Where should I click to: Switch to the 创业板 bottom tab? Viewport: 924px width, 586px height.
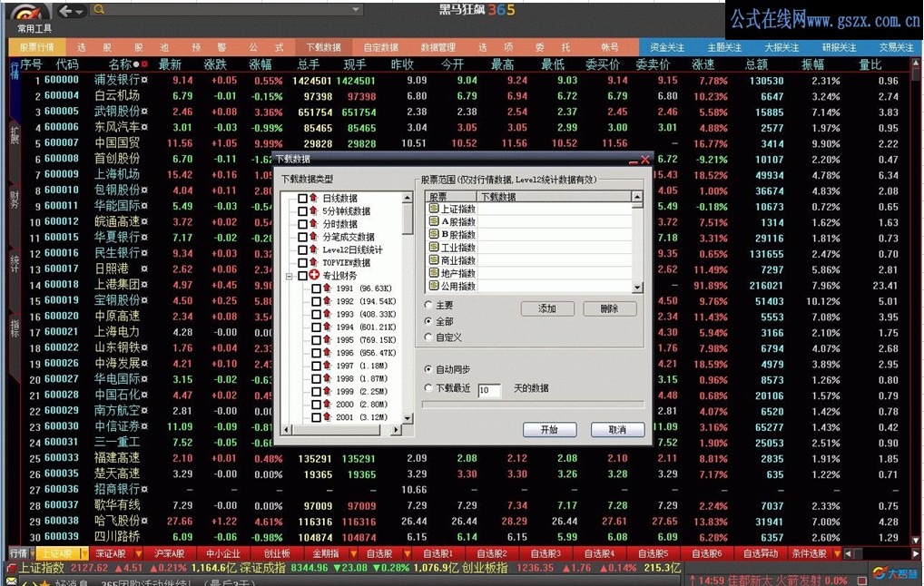click(x=277, y=553)
